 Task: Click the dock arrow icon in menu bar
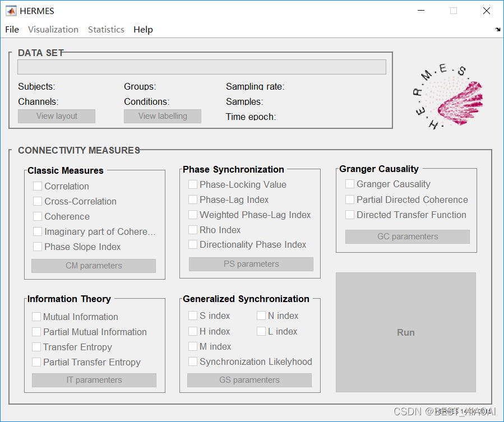(498, 30)
